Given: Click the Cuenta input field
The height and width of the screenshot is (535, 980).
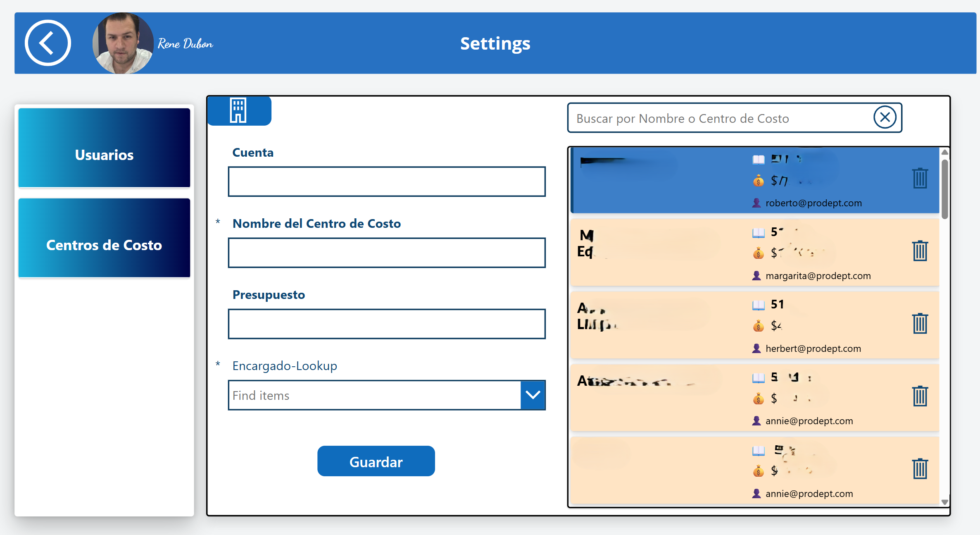Looking at the screenshot, I should click(x=386, y=182).
